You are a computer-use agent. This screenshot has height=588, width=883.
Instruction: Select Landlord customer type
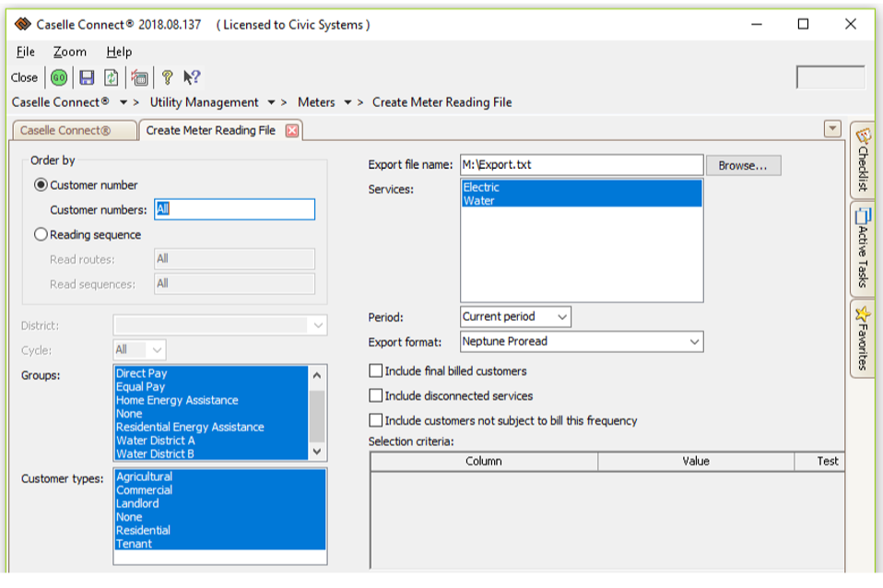click(219, 503)
